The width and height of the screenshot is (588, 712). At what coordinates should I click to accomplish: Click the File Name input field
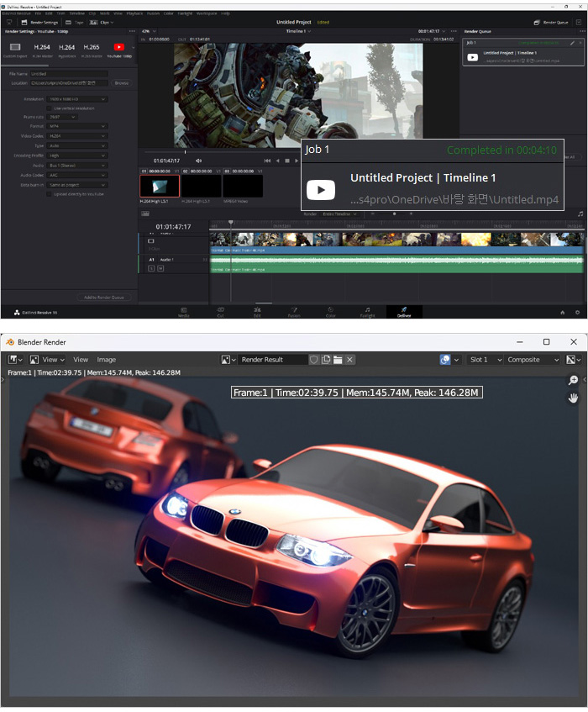tap(69, 74)
